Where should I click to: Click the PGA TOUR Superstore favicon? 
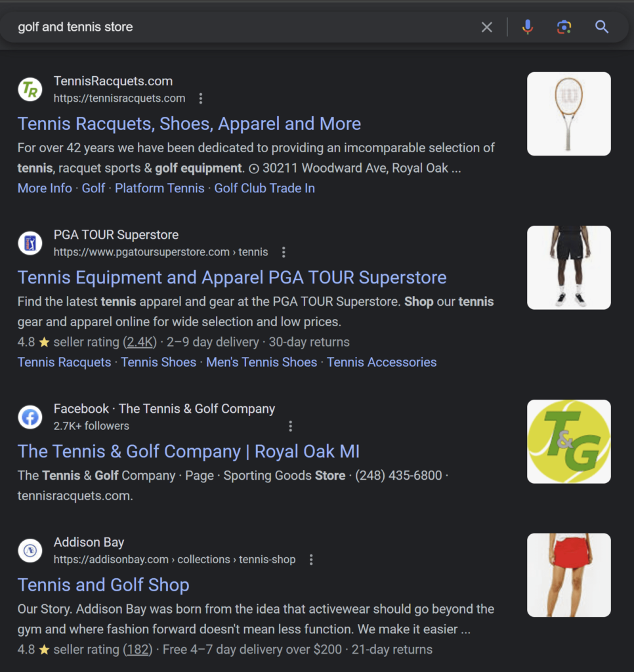tap(30, 243)
